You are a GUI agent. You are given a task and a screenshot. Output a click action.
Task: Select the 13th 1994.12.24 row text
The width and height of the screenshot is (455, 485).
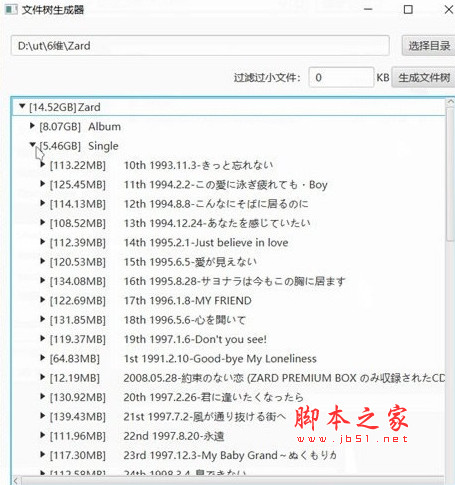[x=217, y=223]
